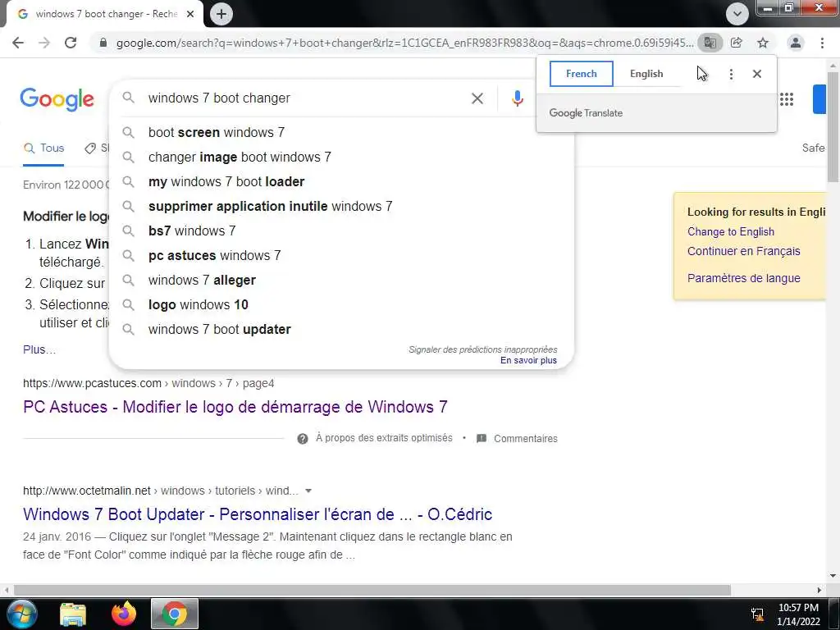Expand the octetmalin.net result dropdown arrow
This screenshot has width=840, height=630.
308,491
